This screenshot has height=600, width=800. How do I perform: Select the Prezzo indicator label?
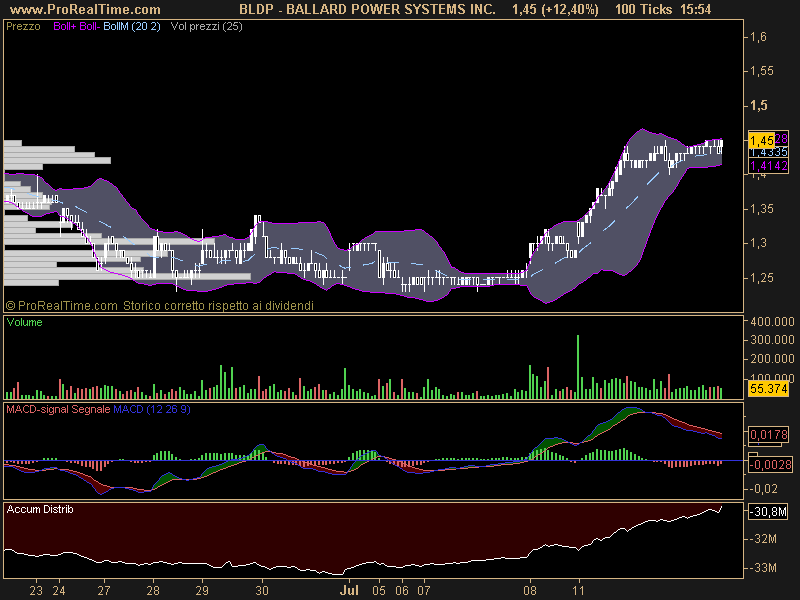pos(23,27)
